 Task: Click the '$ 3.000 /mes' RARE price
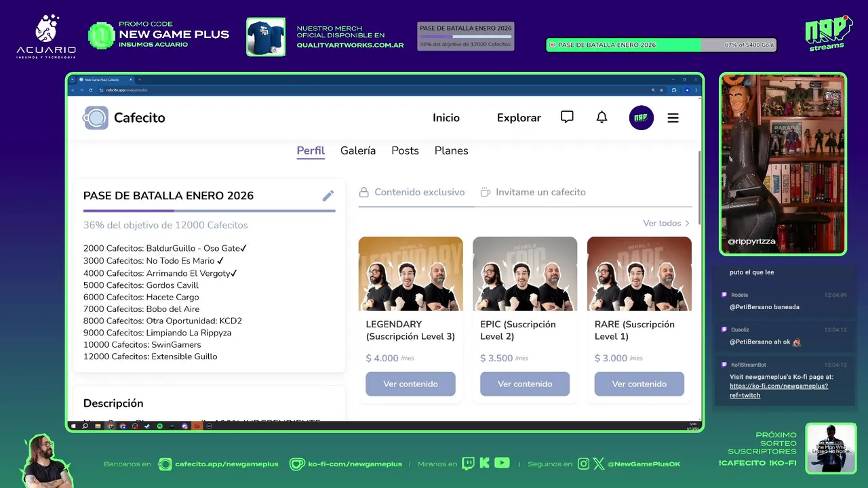619,358
